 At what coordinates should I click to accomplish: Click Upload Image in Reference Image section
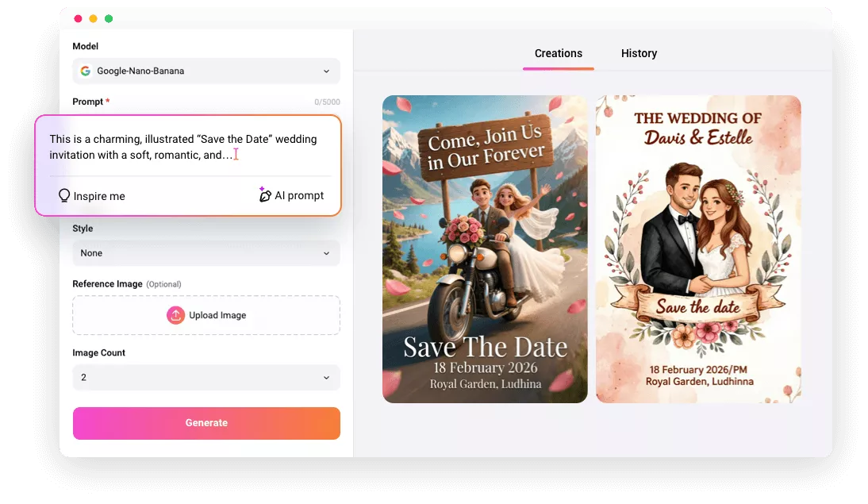[206, 314]
